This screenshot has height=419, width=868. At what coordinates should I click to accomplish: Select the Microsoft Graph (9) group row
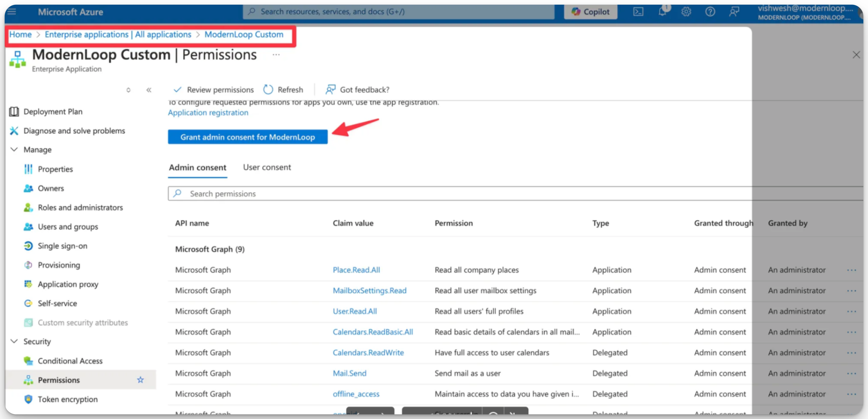pos(210,249)
